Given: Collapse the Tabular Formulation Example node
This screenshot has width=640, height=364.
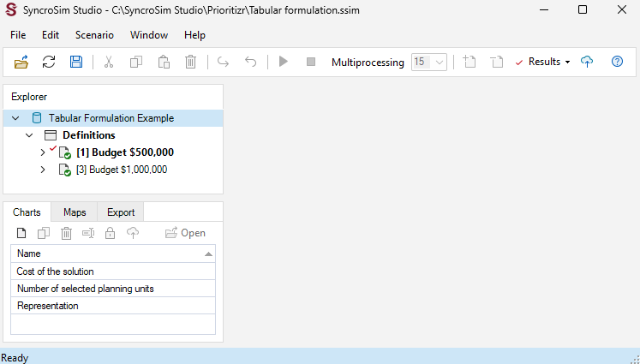Looking at the screenshot, I should pyautogui.click(x=15, y=118).
